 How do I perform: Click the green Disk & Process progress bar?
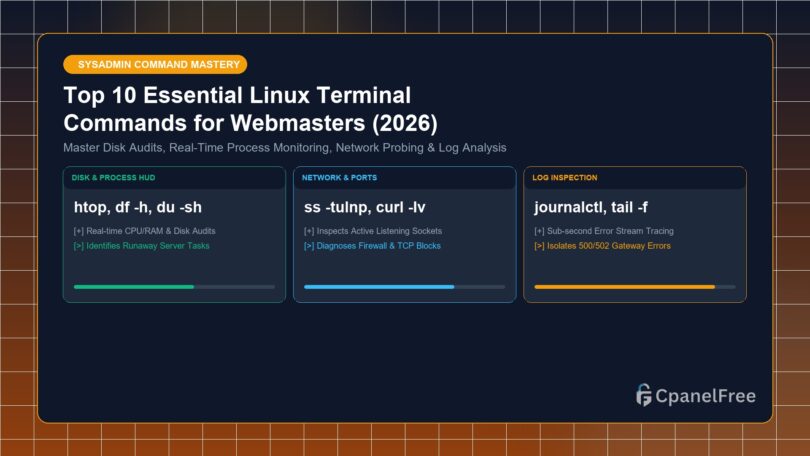click(174, 287)
